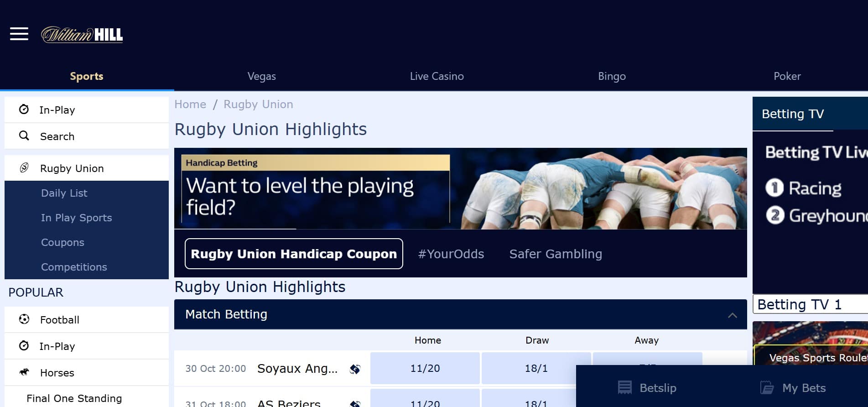This screenshot has width=868, height=407.
Task: Open Competitions in Rugby Union submenu
Action: (x=74, y=267)
